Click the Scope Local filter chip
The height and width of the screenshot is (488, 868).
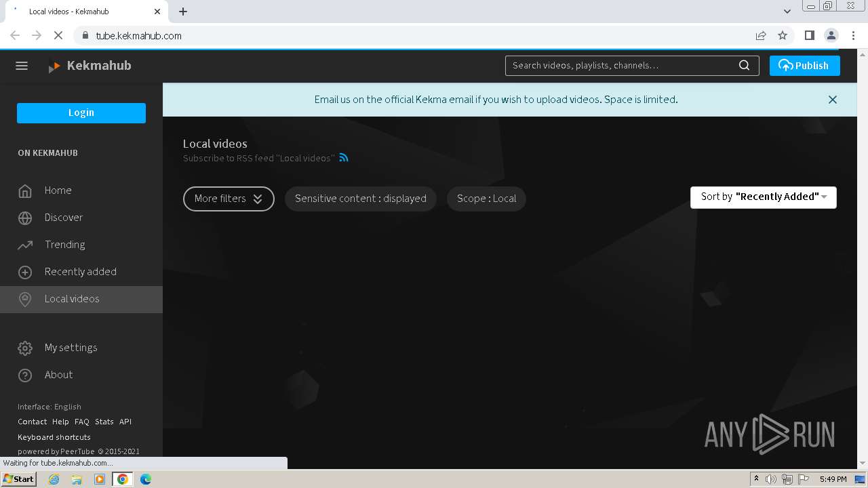pyautogui.click(x=486, y=199)
